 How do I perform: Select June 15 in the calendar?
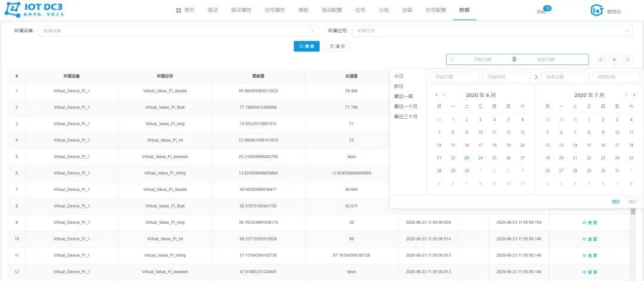point(453,145)
